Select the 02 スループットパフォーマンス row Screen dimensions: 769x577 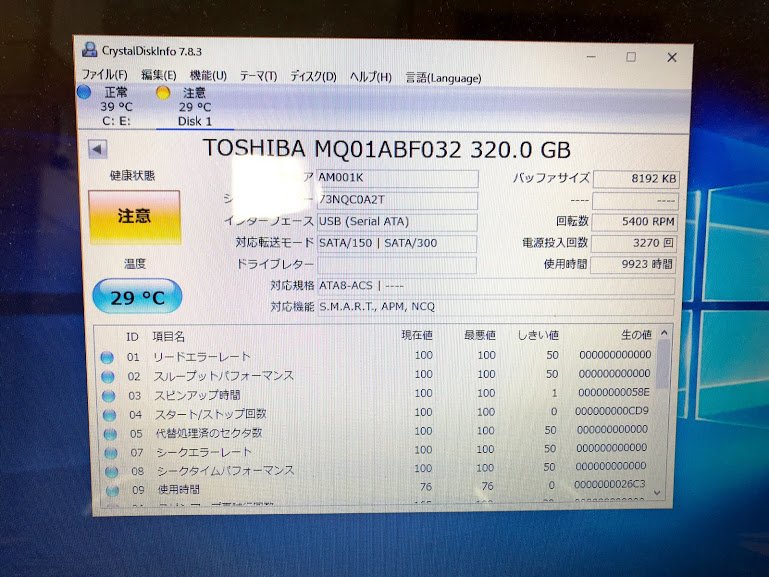[376, 375]
